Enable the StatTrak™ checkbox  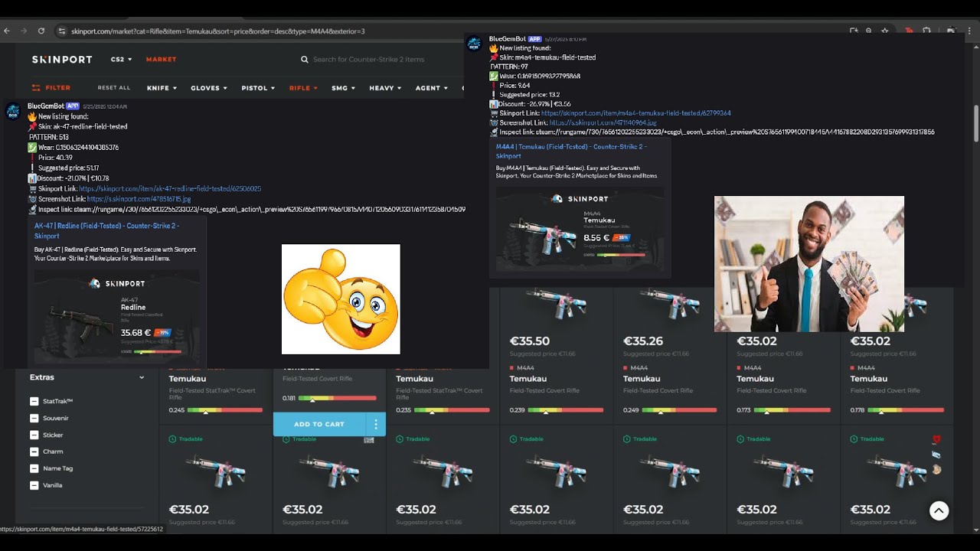(x=34, y=401)
